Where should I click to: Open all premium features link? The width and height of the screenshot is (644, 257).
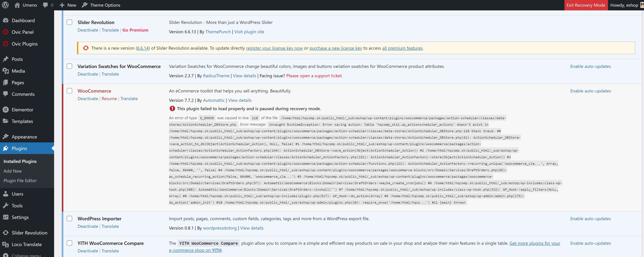click(402, 48)
